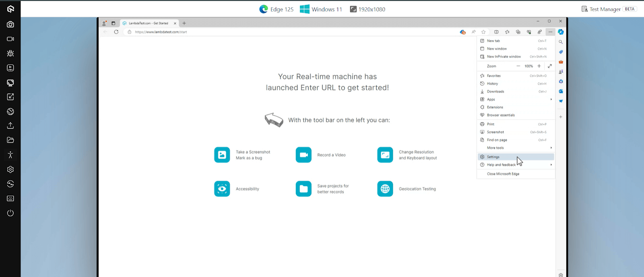
Task: End session with the power icon in sidebar
Action: [10, 213]
